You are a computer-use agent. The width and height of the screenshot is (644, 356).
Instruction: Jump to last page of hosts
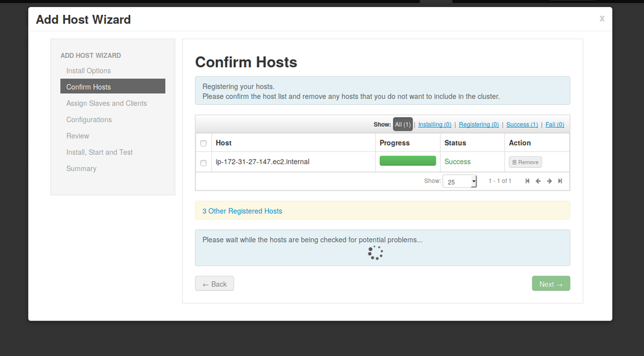pyautogui.click(x=560, y=182)
